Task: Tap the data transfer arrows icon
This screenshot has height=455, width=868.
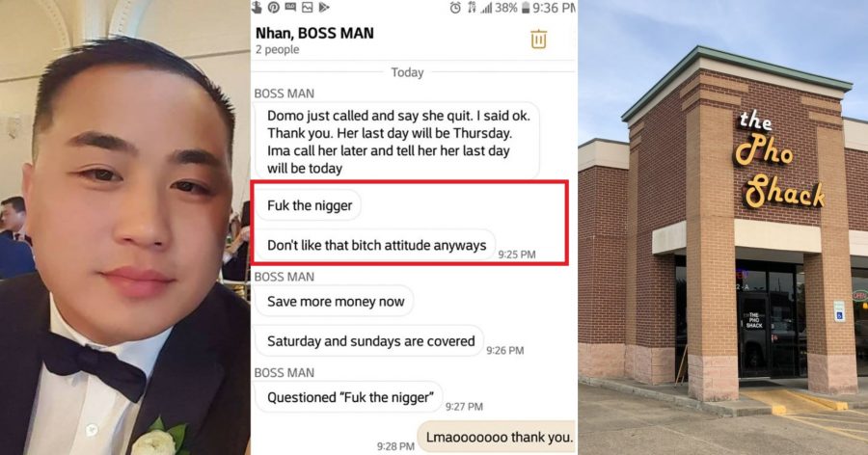Action: click(472, 8)
